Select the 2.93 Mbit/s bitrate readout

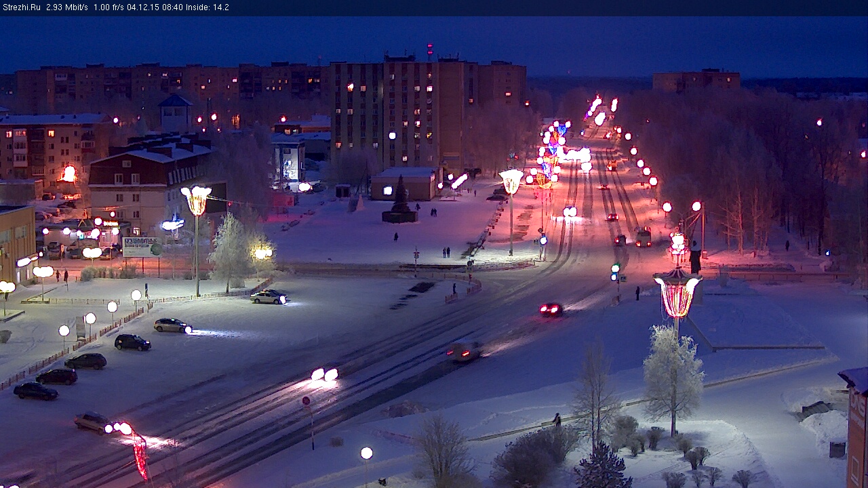pos(67,7)
